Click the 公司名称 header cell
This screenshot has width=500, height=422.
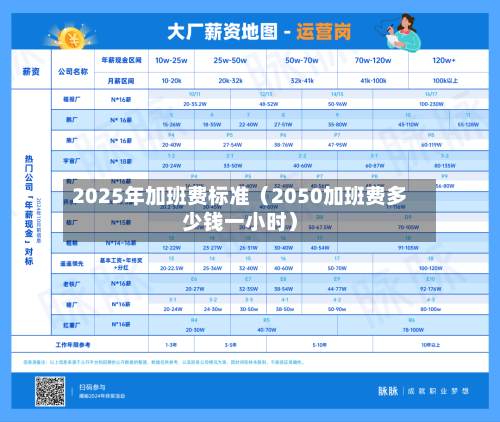[x=73, y=71]
